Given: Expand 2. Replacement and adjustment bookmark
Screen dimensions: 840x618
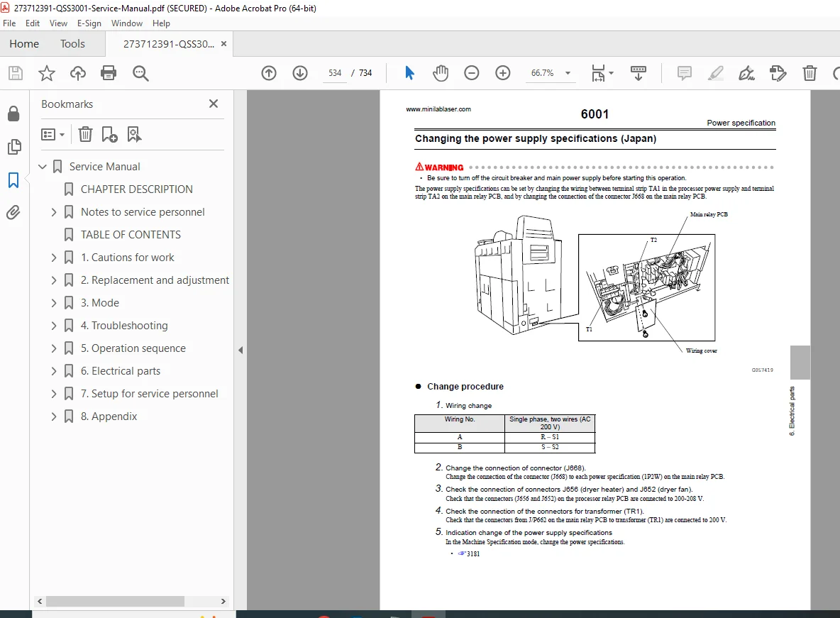Looking at the screenshot, I should point(54,280).
